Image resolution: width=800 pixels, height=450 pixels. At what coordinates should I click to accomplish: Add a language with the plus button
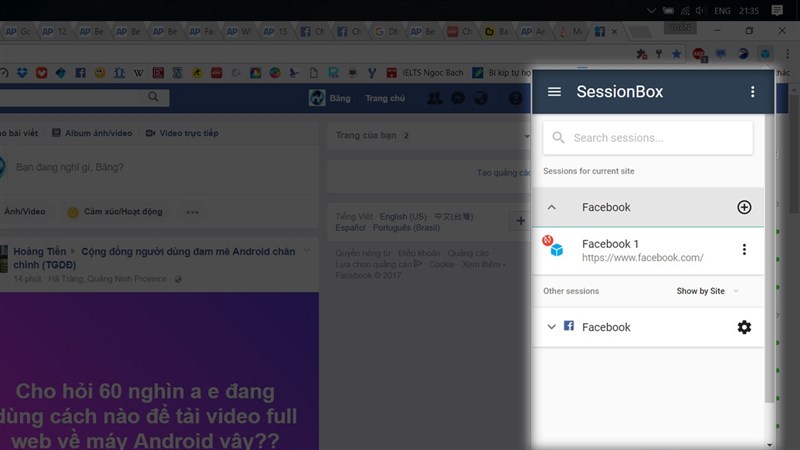click(520, 220)
